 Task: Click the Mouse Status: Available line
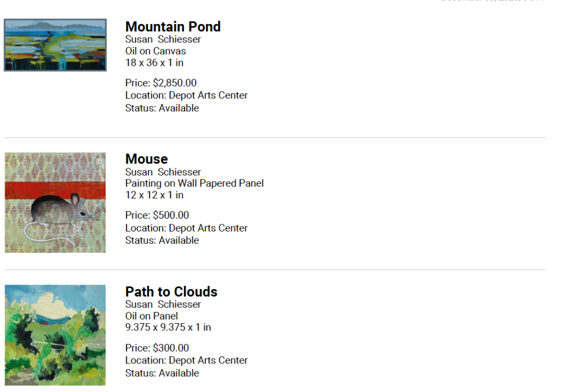[162, 240]
